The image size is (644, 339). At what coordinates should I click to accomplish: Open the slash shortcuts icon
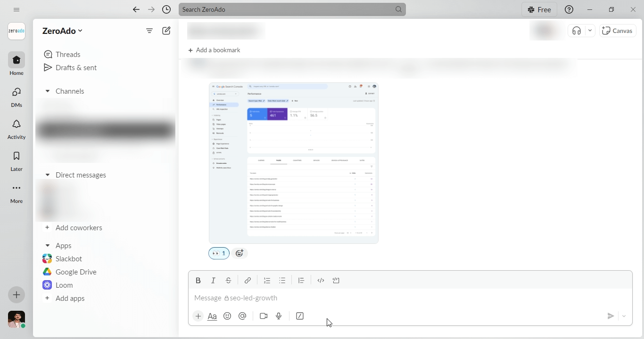pos(300,316)
